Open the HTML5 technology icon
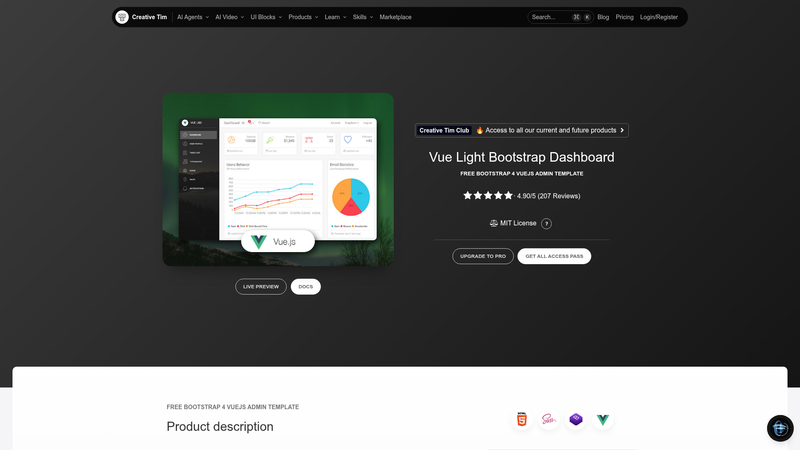 click(x=521, y=419)
